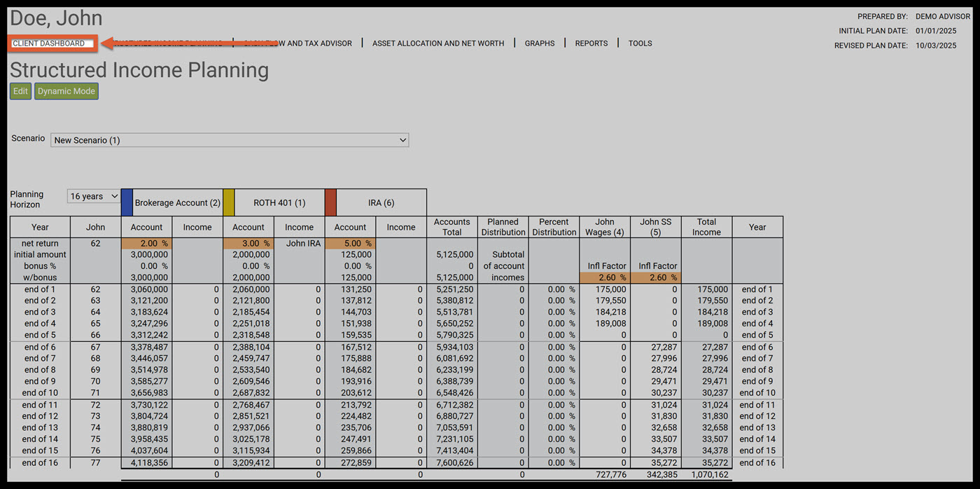Click the initial plan date 01/01/2025
The width and height of the screenshot is (980, 489).
[936, 31]
